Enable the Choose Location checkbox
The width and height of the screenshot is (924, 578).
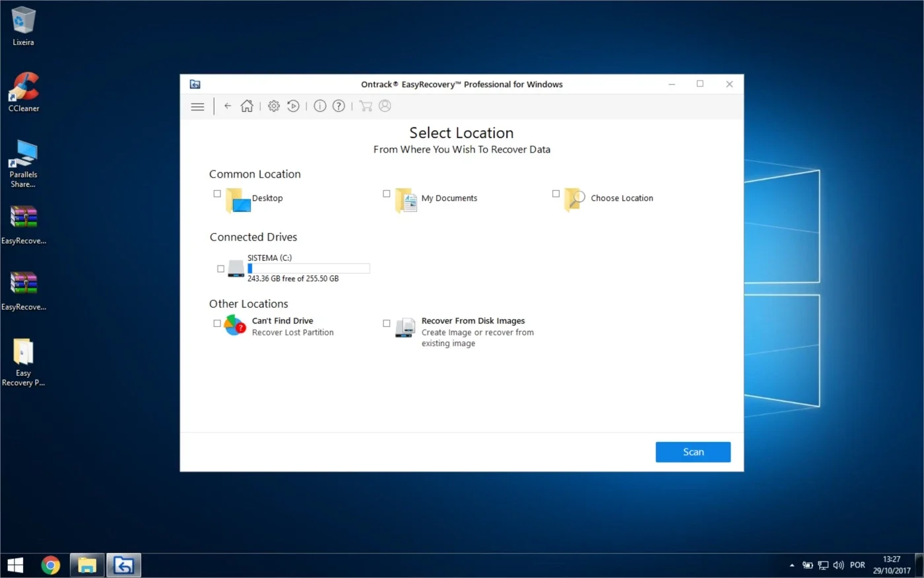[x=556, y=194]
